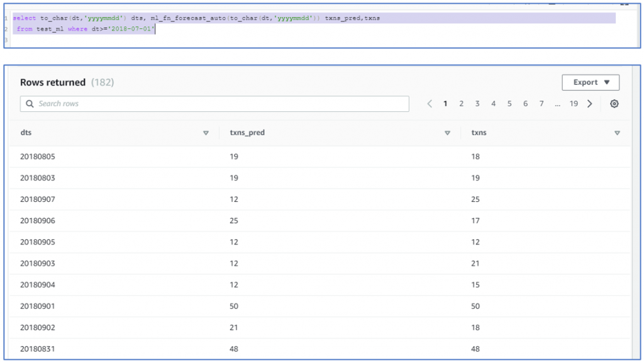
Task: Select row cell 20180803
Action: 37,178
